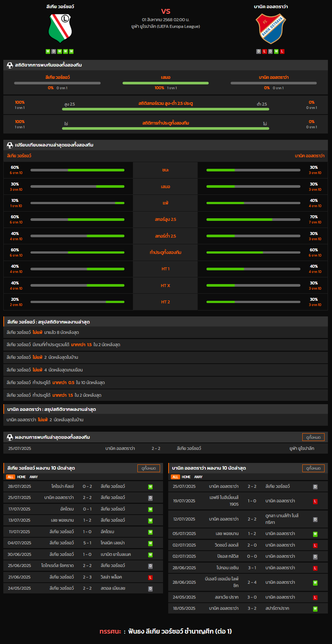This screenshot has width=332, height=644.
Task: Click W badge in Baník's 2-4 row dated 28/06/2025
Action: tap(315, 583)
